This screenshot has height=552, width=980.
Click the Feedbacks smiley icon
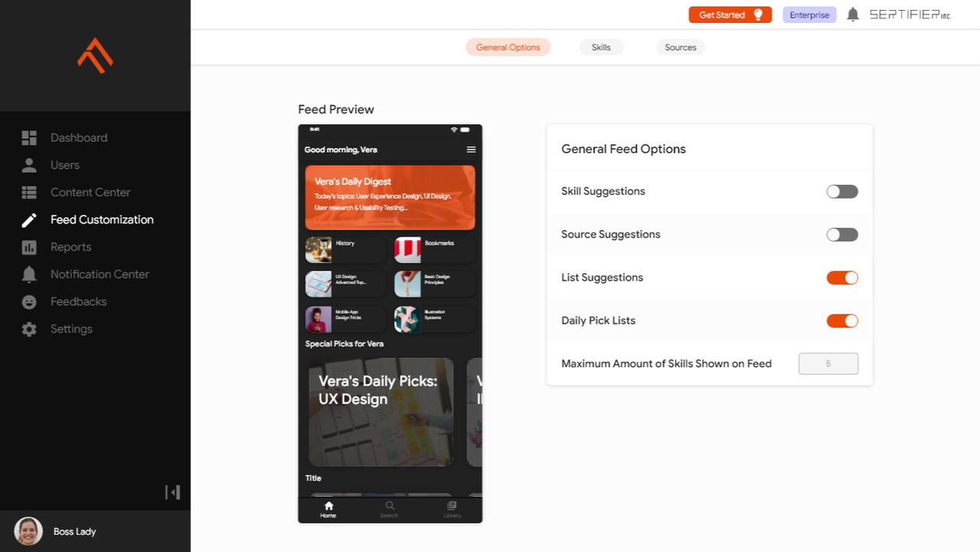[29, 302]
